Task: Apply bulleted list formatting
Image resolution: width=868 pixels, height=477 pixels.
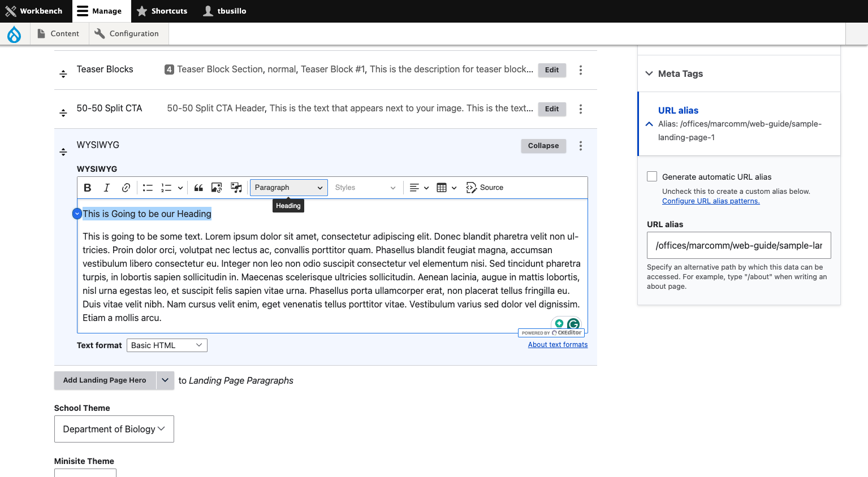Action: [x=148, y=188]
